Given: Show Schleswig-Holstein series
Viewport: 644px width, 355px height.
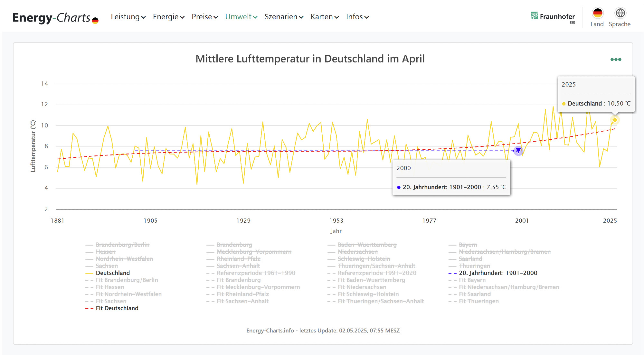Looking at the screenshot, I should (x=359, y=259).
